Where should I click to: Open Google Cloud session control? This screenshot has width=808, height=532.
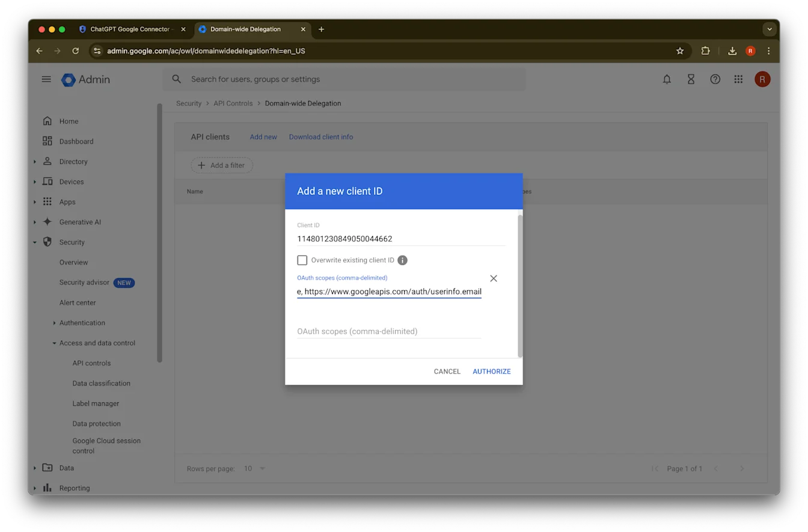(x=106, y=445)
